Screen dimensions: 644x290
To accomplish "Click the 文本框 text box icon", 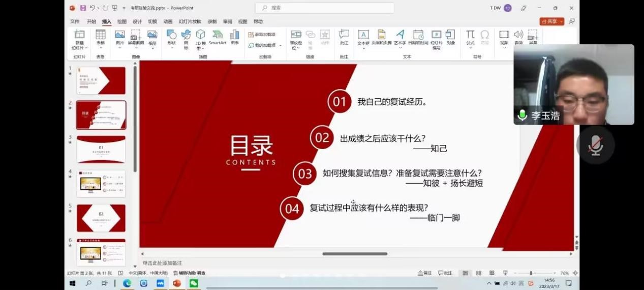I will [x=363, y=37].
